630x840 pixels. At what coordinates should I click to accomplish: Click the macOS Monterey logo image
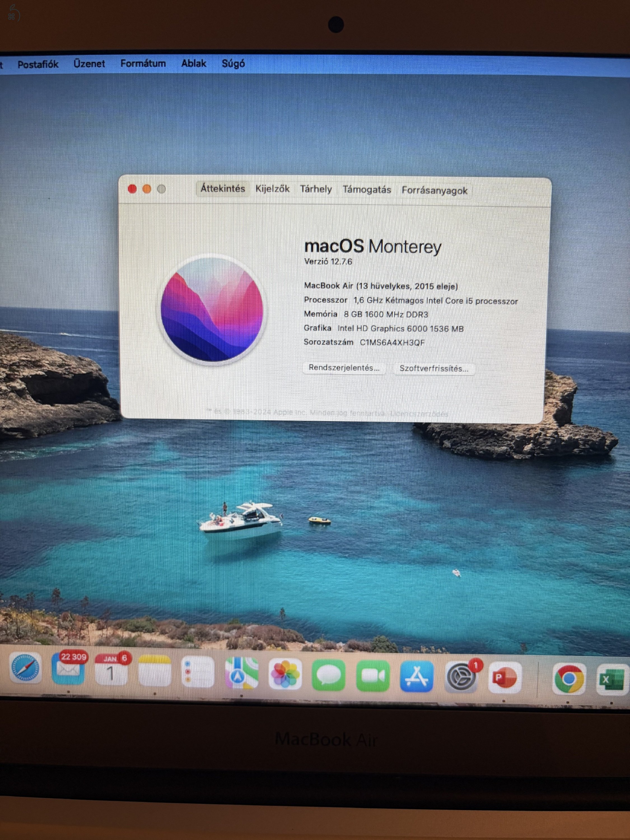[212, 309]
